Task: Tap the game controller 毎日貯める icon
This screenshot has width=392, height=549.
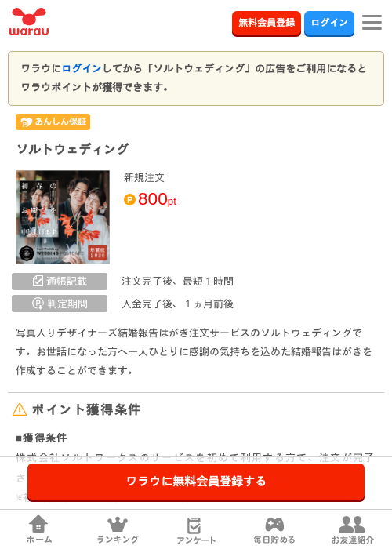Action: coord(274,524)
